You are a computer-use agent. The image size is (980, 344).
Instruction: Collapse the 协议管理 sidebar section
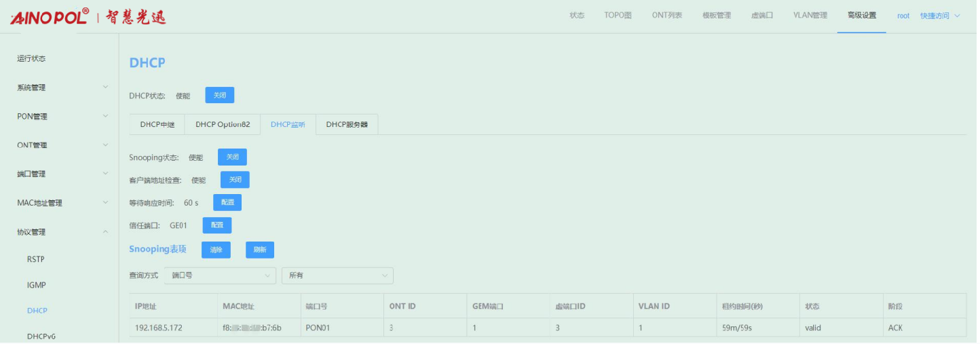pyautogui.click(x=62, y=232)
